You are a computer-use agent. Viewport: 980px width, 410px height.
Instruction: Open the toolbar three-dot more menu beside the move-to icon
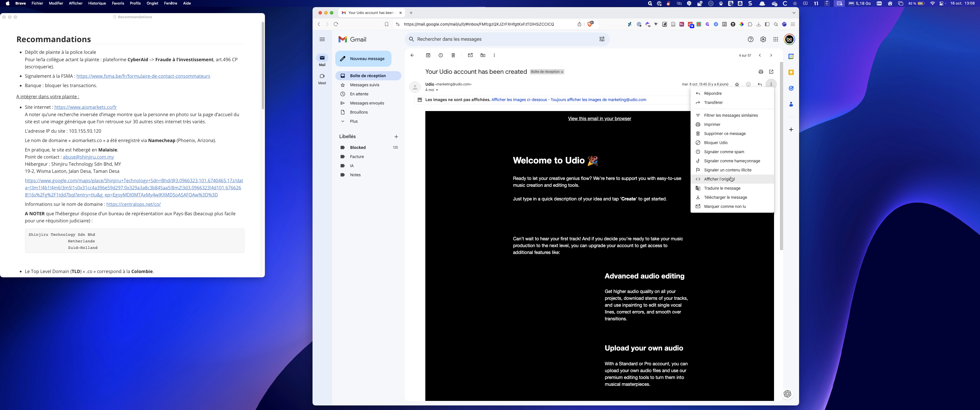(x=494, y=56)
